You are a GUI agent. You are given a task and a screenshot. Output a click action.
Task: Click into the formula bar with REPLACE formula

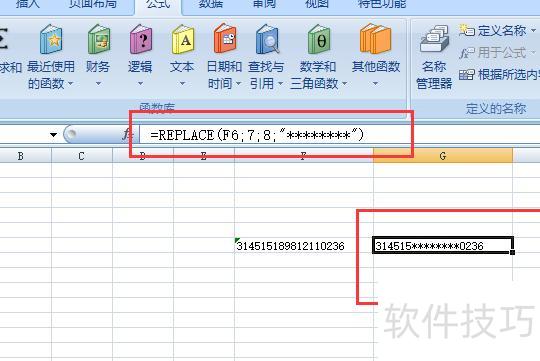coord(339,135)
